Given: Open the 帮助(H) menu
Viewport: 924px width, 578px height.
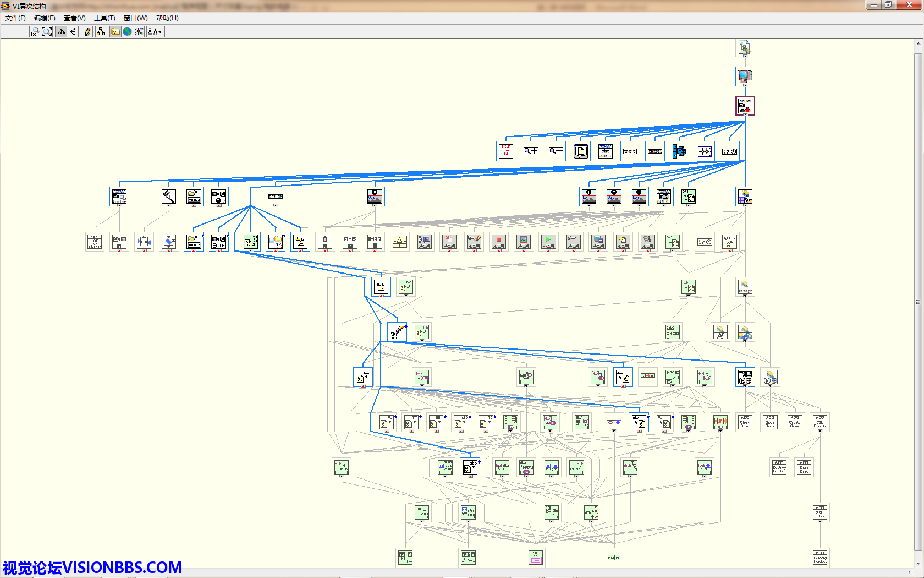Looking at the screenshot, I should pyautogui.click(x=167, y=18).
